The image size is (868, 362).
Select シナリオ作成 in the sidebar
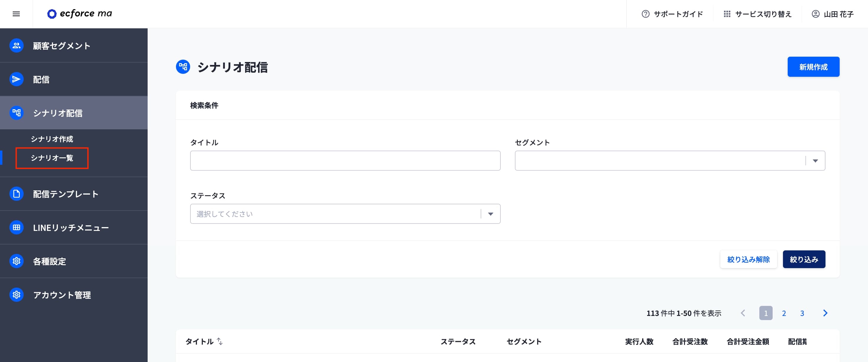click(52, 139)
